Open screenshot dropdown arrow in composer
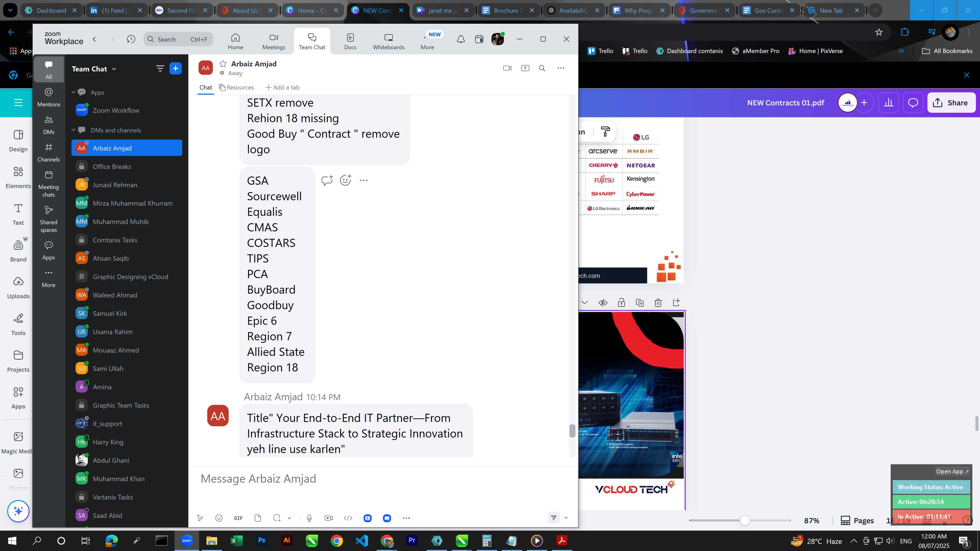Viewport: 980px width, 551px height. point(289,518)
